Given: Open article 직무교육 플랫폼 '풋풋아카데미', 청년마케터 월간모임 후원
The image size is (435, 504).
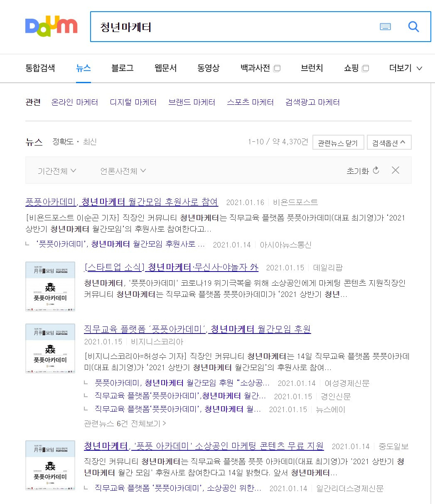Looking at the screenshot, I should tap(197, 329).
